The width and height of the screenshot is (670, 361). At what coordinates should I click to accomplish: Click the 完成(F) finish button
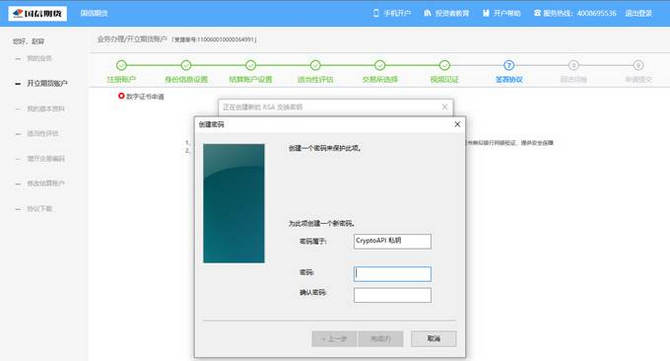[x=381, y=339]
